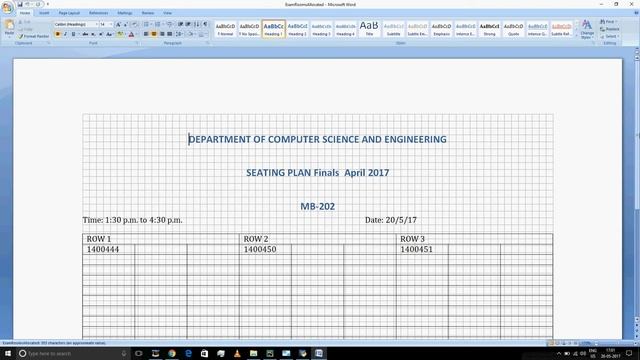Viewport: 640px width, 360px height.
Task: Click the cell containing 1400444
Action: pyautogui.click(x=109, y=249)
